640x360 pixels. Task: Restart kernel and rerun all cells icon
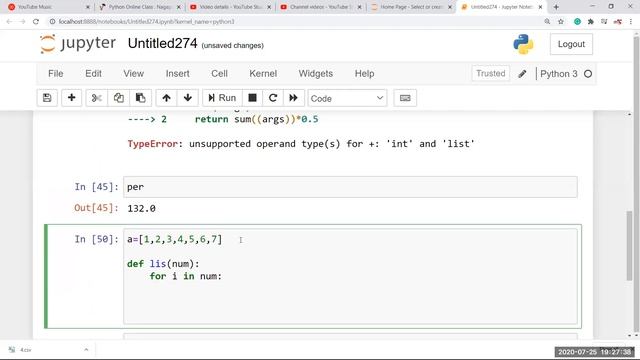pyautogui.click(x=293, y=98)
